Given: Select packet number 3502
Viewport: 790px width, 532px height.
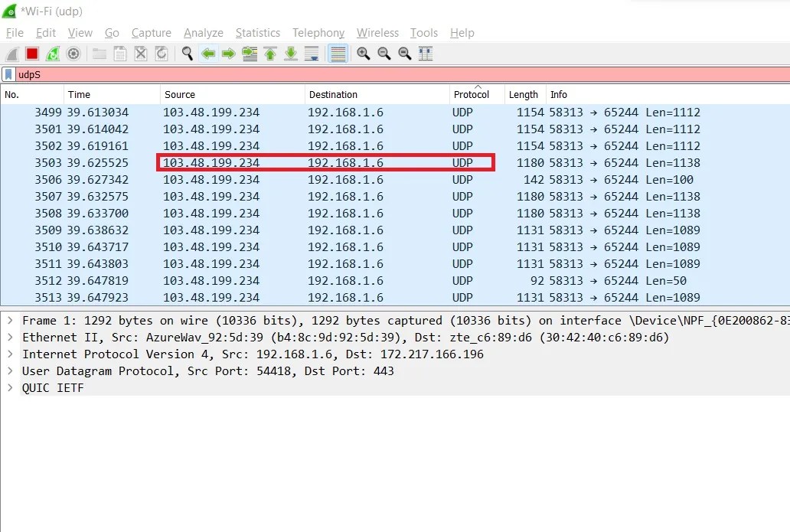Looking at the screenshot, I should (395, 146).
